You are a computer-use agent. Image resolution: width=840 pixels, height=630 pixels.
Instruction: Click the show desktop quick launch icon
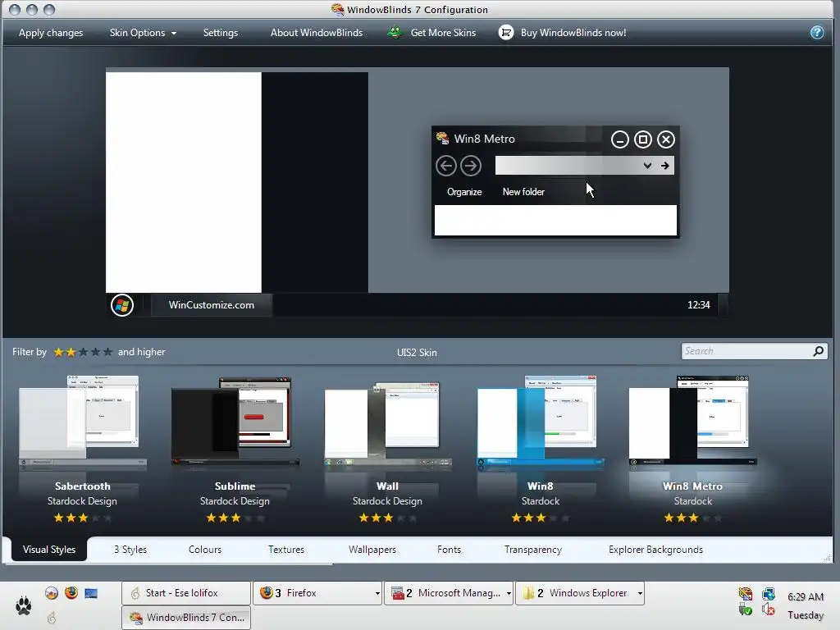tap(91, 593)
